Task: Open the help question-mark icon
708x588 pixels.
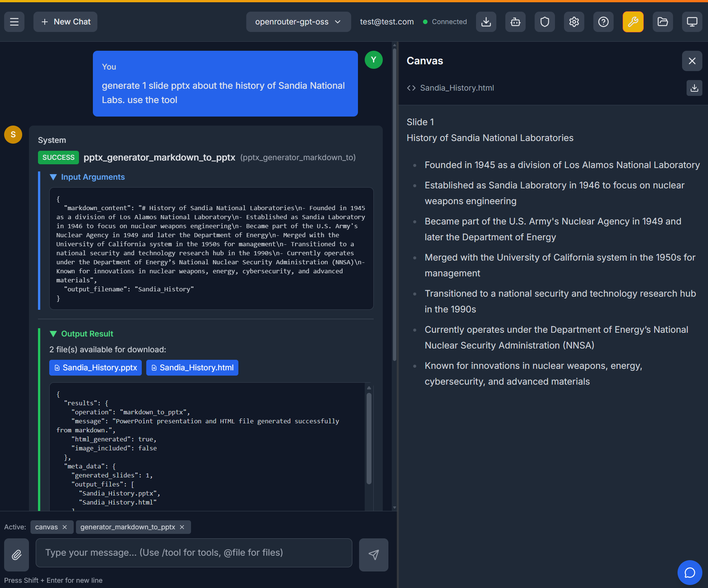Action: pyautogui.click(x=603, y=22)
